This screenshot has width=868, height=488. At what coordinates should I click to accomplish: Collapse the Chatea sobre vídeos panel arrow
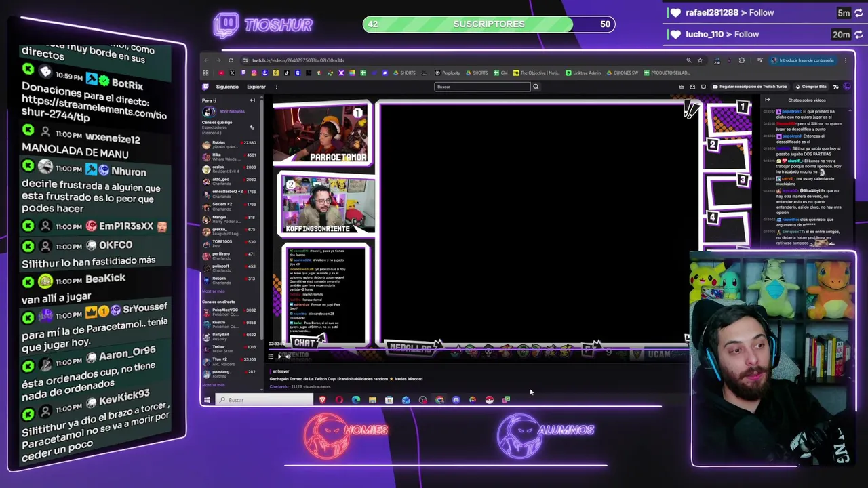768,100
